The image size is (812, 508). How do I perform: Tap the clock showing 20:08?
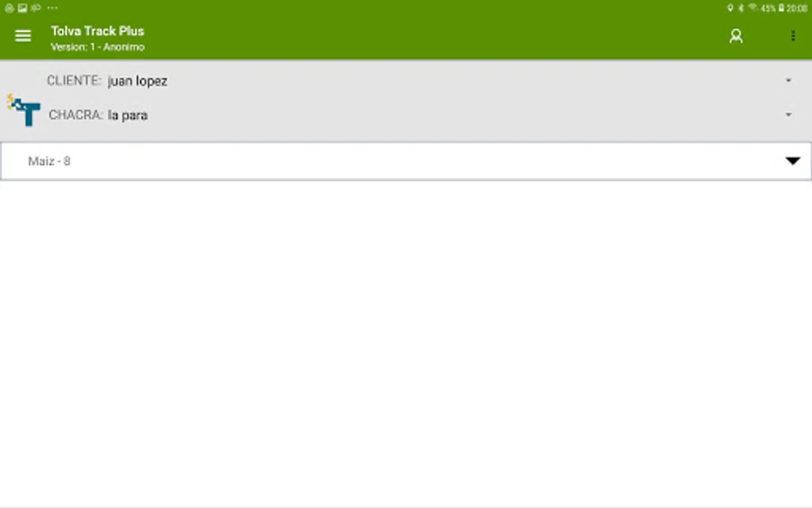pos(797,8)
